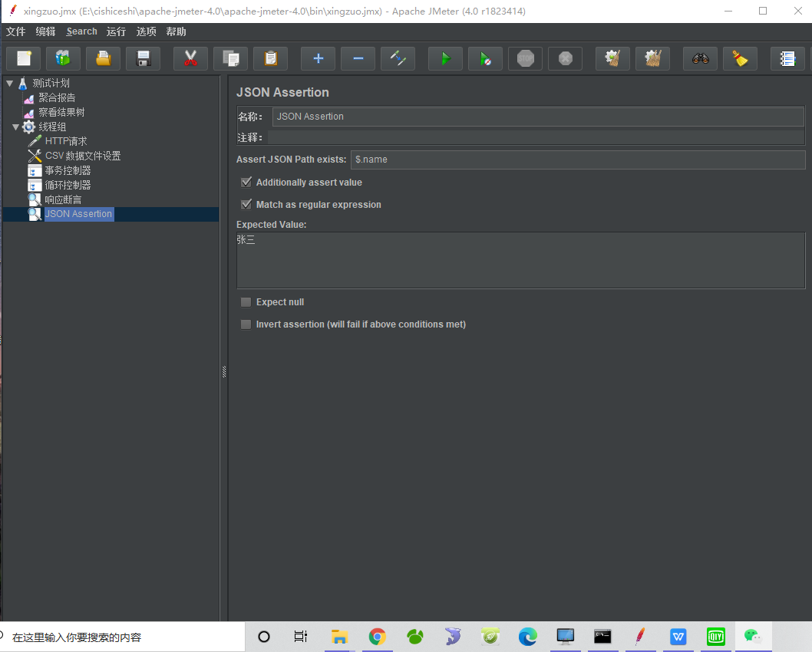812x652 pixels.
Task: Uncheck Match as regular expression checkbox
Action: click(x=246, y=204)
